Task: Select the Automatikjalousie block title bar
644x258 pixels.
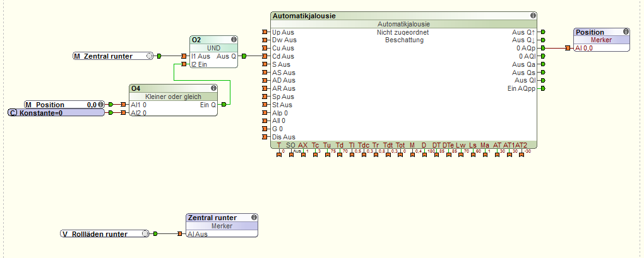Action: (403, 16)
